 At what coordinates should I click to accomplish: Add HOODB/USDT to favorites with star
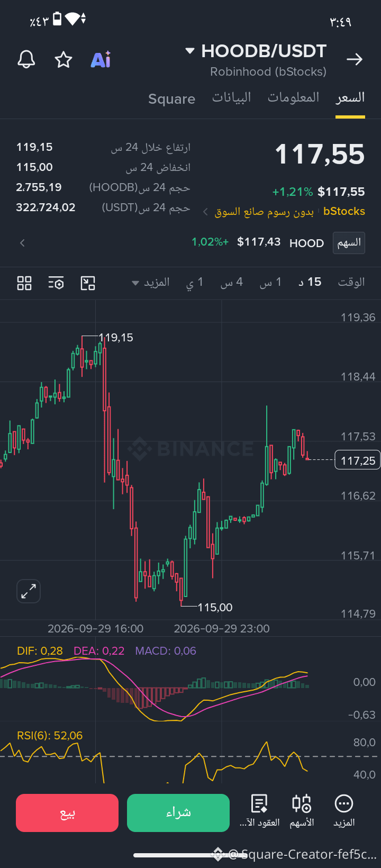click(63, 59)
